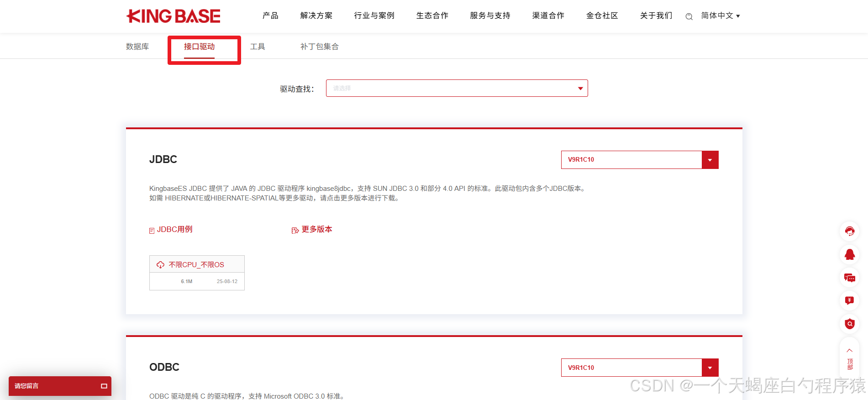Click the 6.1M file size text
The width and height of the screenshot is (868, 400).
(186, 281)
